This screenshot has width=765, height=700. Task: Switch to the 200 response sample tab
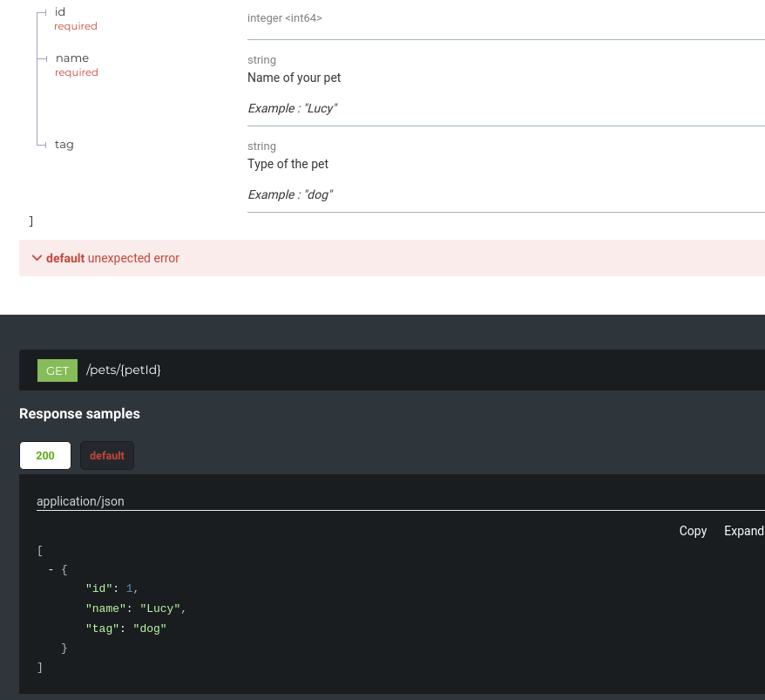(x=44, y=455)
